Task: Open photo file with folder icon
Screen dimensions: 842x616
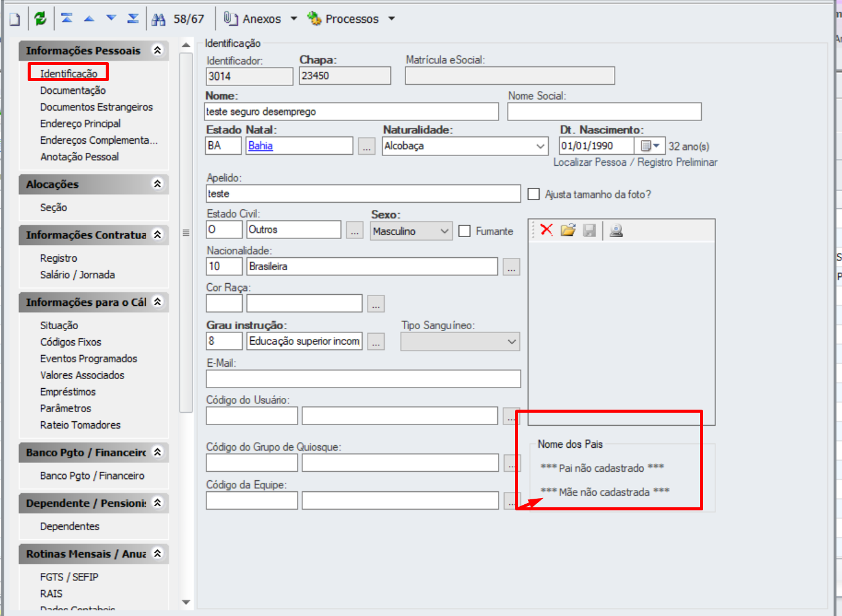Action: pyautogui.click(x=568, y=230)
